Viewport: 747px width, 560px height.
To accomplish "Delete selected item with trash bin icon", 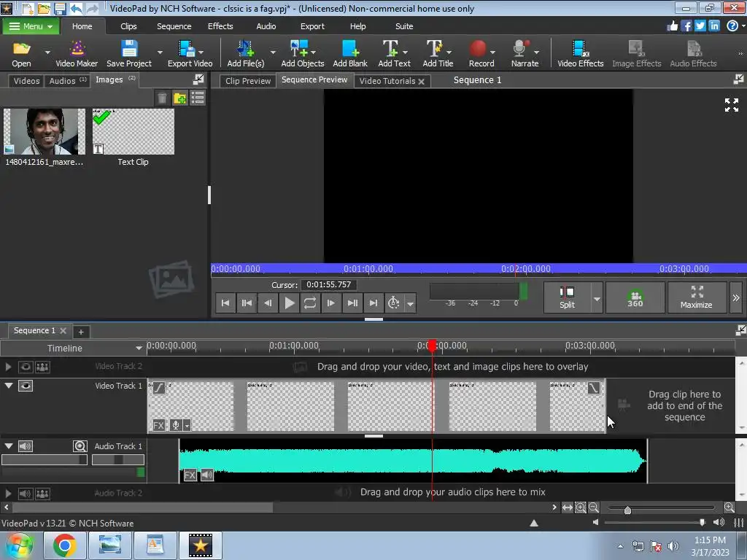I will tap(162, 98).
